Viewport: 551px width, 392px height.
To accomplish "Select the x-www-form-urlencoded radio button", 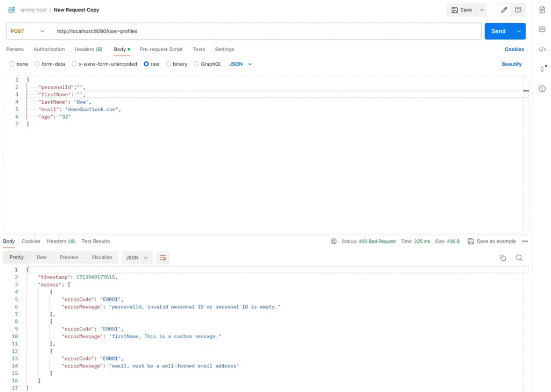I will click(74, 64).
